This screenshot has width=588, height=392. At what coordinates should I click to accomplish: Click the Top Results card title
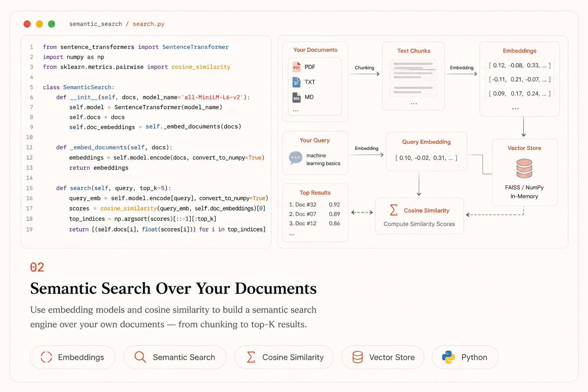click(x=315, y=193)
